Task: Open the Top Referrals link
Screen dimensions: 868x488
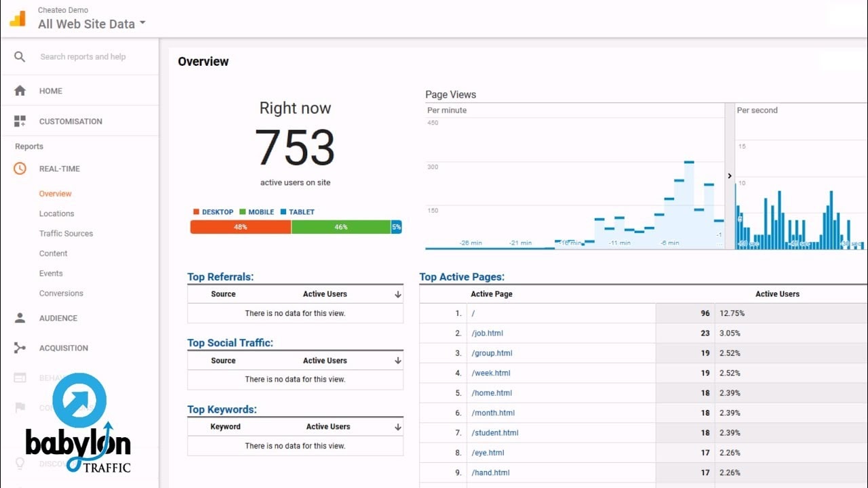Action: 220,277
